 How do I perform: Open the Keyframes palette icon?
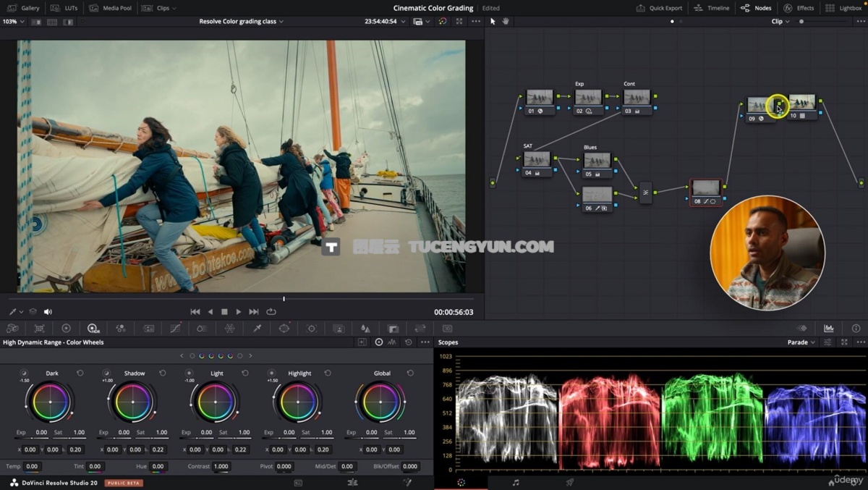tap(801, 328)
